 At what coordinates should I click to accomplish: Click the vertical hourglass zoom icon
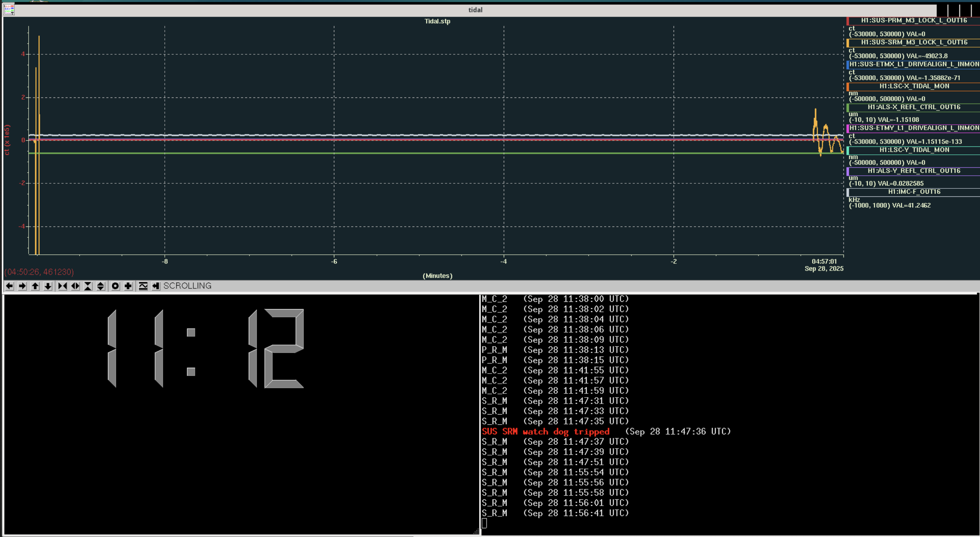[x=88, y=286]
